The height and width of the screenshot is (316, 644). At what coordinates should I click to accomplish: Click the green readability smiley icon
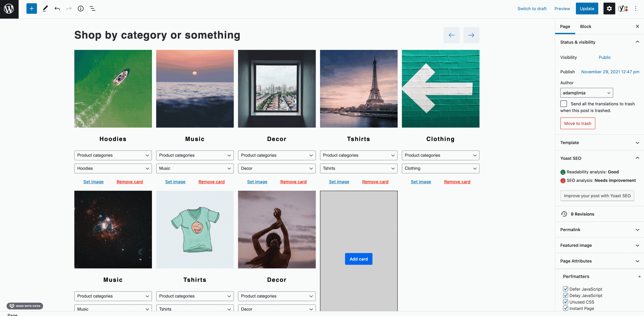point(563,172)
